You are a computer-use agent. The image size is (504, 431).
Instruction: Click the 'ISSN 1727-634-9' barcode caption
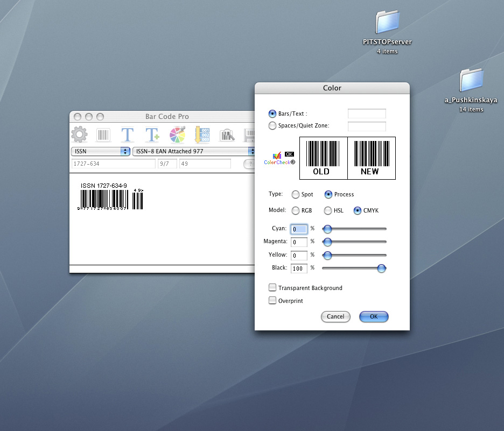tap(103, 186)
